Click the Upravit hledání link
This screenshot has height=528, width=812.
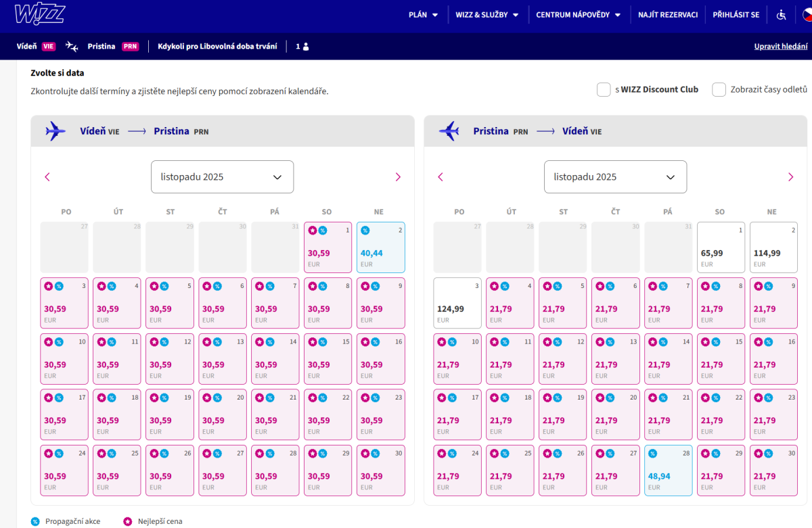click(x=780, y=47)
